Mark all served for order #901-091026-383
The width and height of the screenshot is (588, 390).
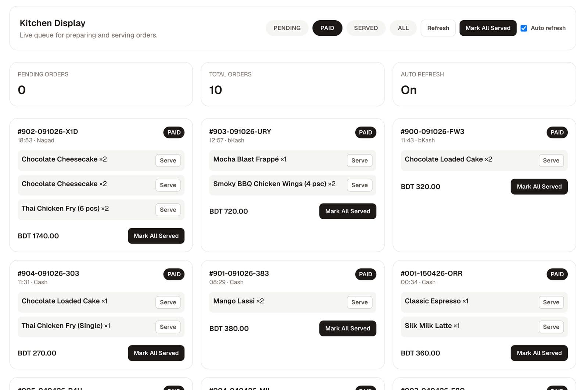(x=348, y=329)
